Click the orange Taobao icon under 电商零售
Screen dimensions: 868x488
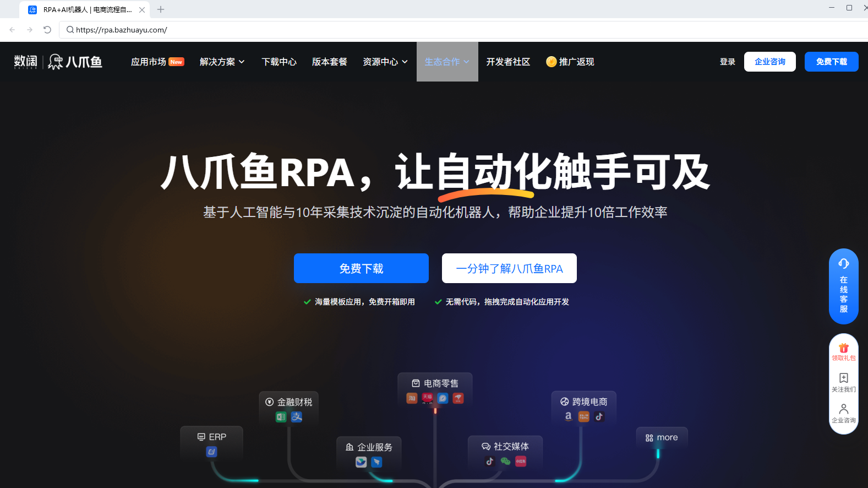coord(412,398)
